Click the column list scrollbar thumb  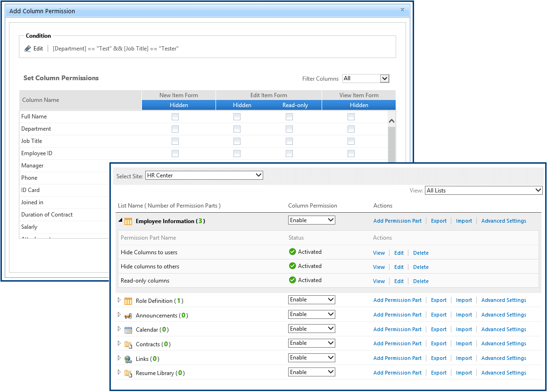[x=391, y=145]
